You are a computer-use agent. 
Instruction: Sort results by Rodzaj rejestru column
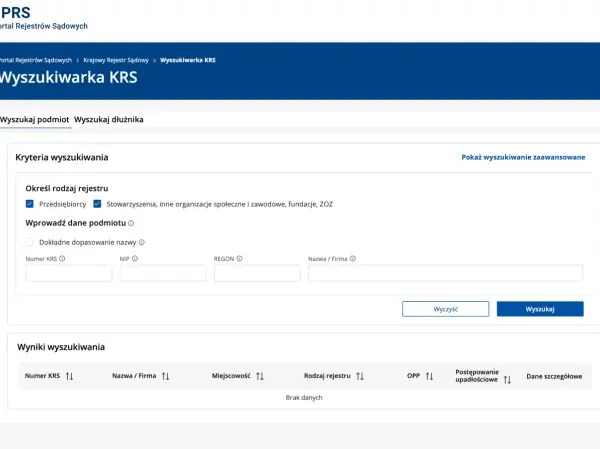point(360,376)
